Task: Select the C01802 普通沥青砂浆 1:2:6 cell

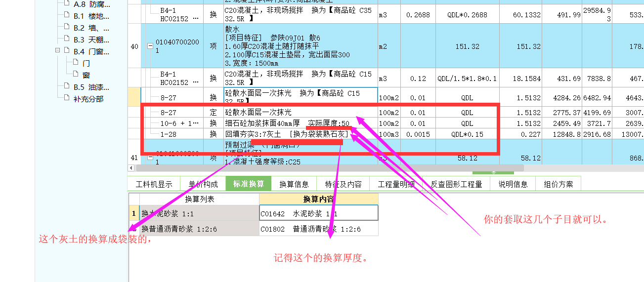Action: (x=319, y=229)
